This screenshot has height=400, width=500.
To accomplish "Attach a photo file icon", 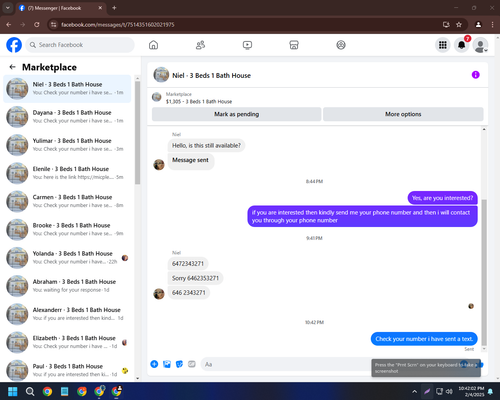I will [x=167, y=364].
